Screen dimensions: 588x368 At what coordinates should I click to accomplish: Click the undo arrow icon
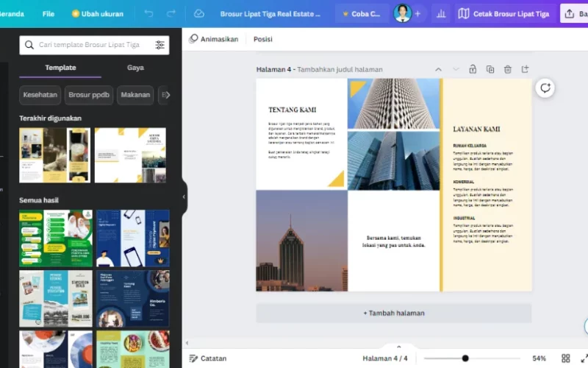(x=148, y=14)
